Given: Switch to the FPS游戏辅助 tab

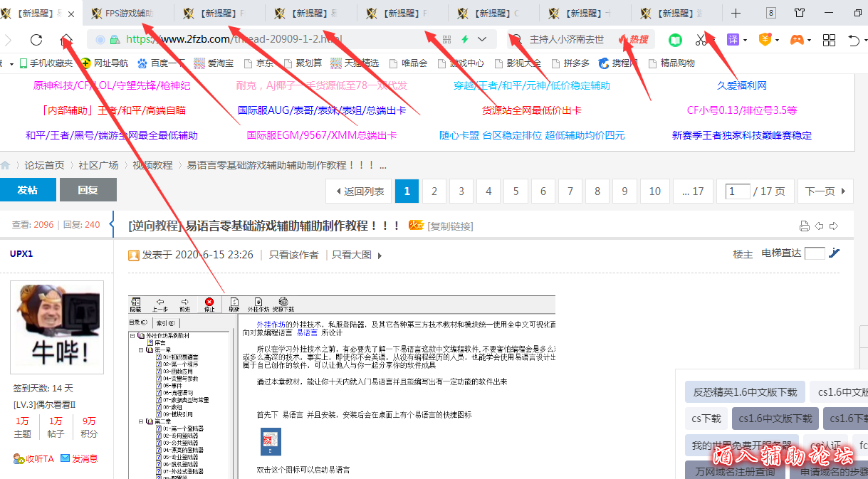Looking at the screenshot, I should coord(128,14).
